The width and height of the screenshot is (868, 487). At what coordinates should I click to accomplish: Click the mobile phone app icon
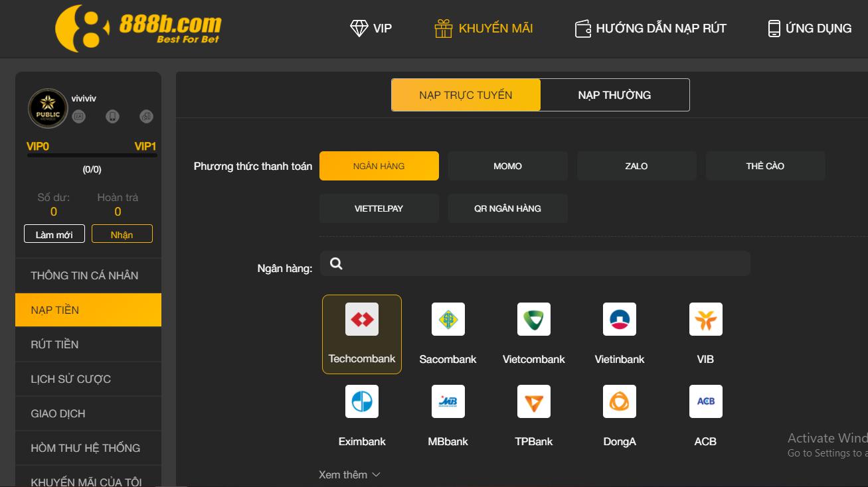tap(774, 29)
